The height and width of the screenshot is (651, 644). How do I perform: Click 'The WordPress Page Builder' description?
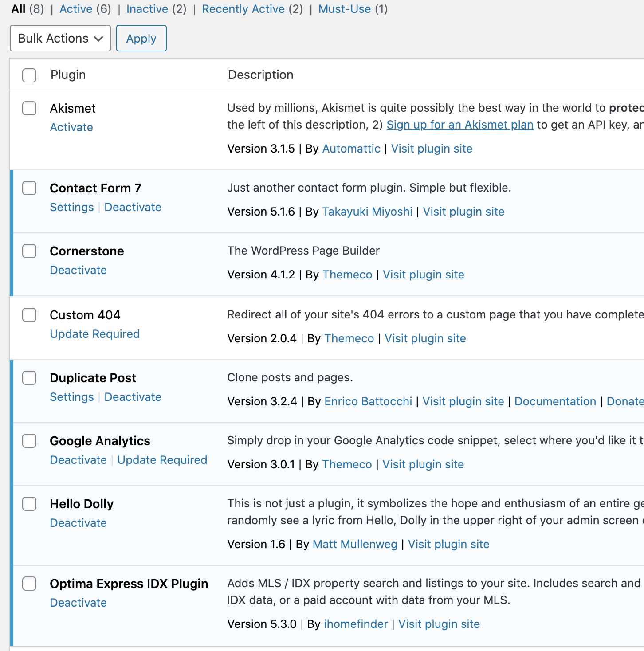click(x=303, y=251)
